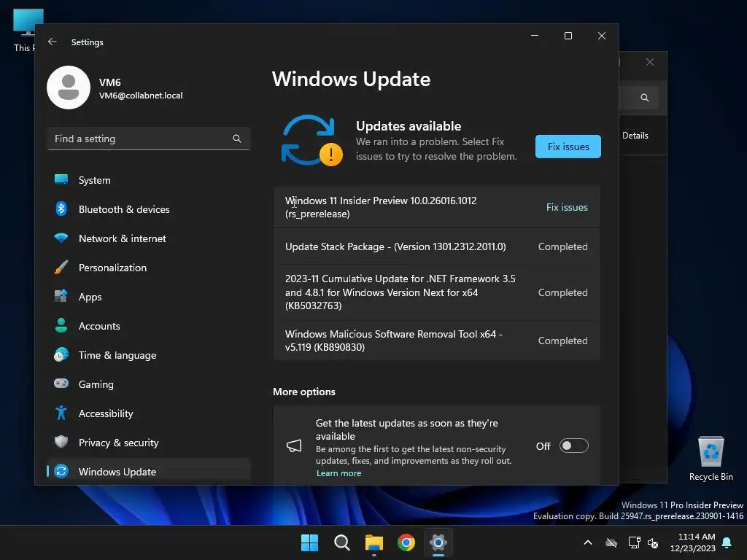747x560 pixels.
Task: Open Apps settings
Action: [149, 297]
